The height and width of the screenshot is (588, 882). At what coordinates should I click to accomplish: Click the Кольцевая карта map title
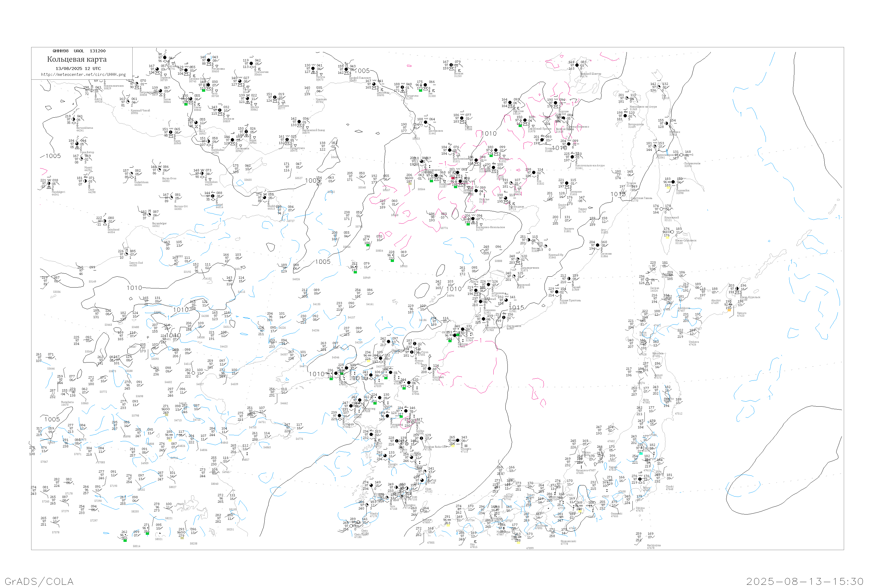tap(77, 59)
